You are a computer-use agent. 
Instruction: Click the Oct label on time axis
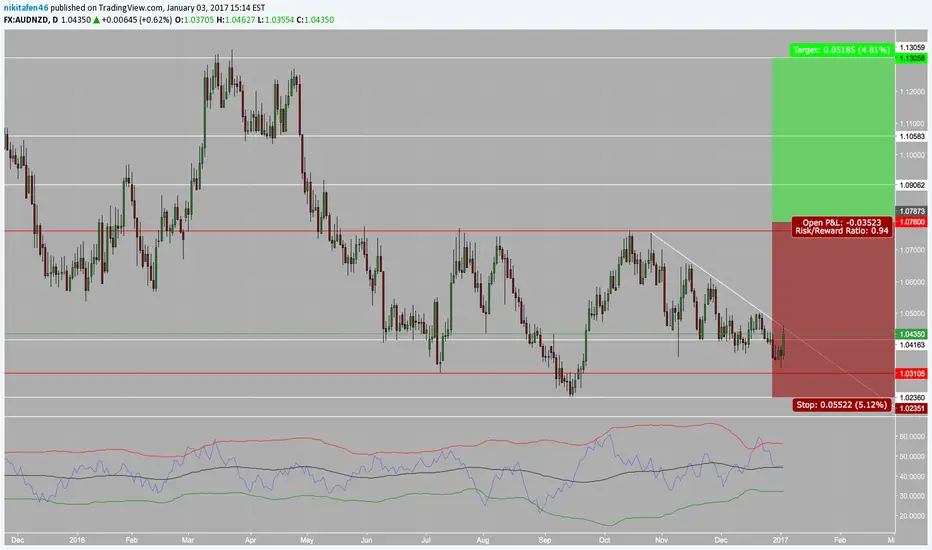point(604,540)
